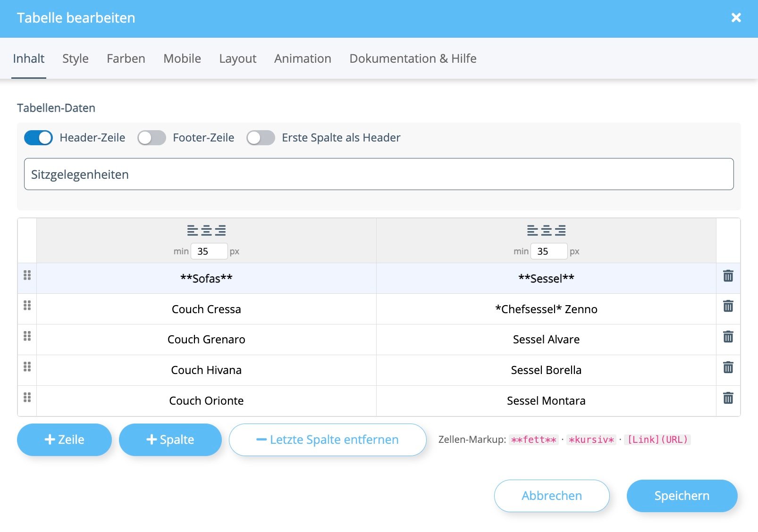Screen dimensions: 758x532
Task: Open the Inhalt tab
Action: (x=29, y=58)
